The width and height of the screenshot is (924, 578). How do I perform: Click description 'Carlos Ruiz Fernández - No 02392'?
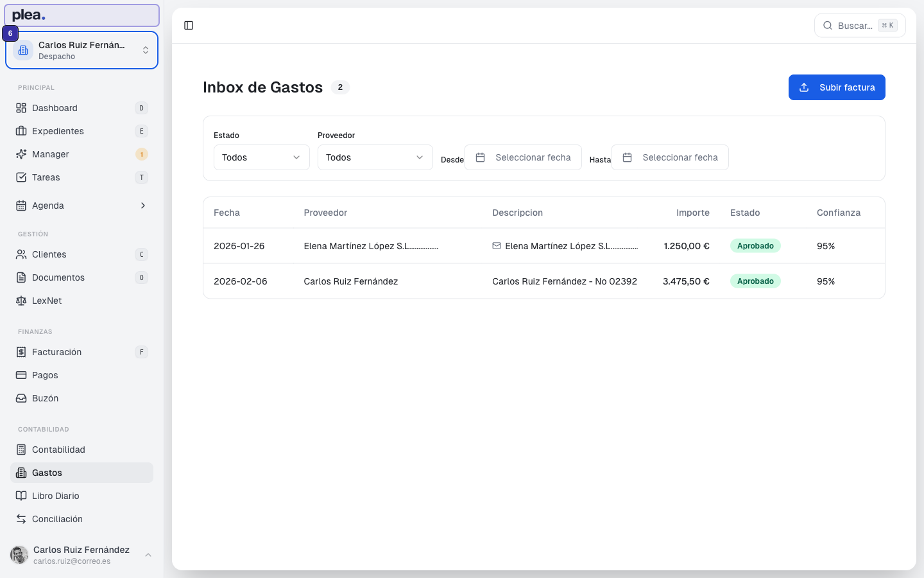[x=565, y=281]
